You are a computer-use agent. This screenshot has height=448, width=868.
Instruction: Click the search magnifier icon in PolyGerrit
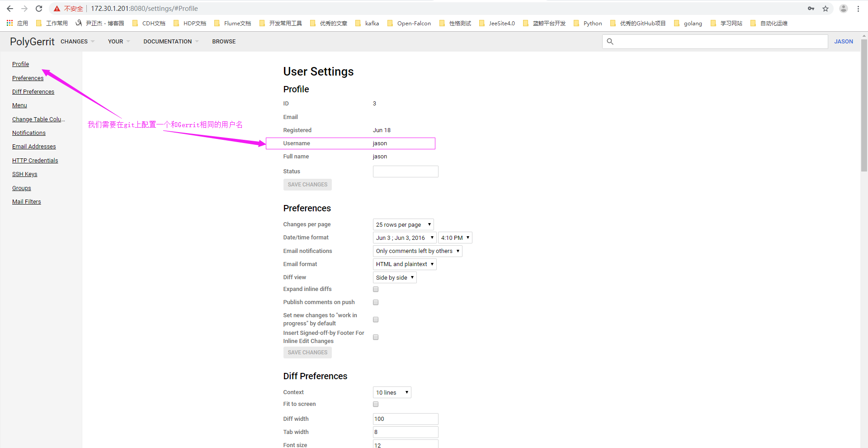pyautogui.click(x=610, y=42)
